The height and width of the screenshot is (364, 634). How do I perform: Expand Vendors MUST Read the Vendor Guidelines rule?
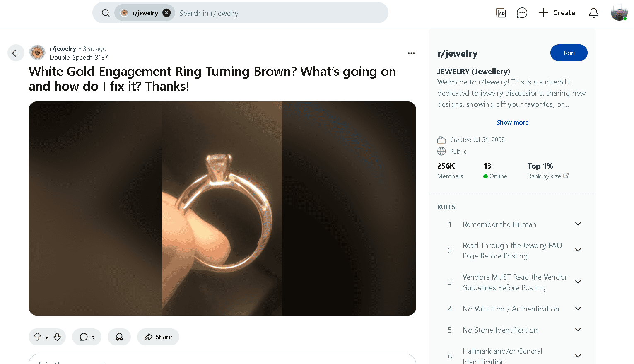[x=578, y=282]
